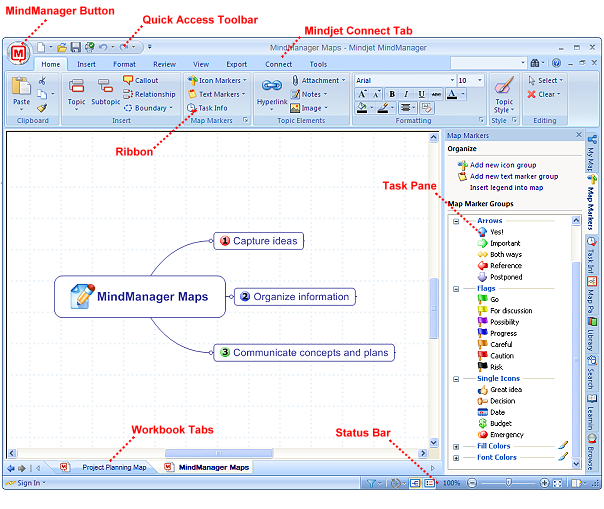The height and width of the screenshot is (509, 604).
Task: Open the Notes dropdown
Action: [309, 94]
